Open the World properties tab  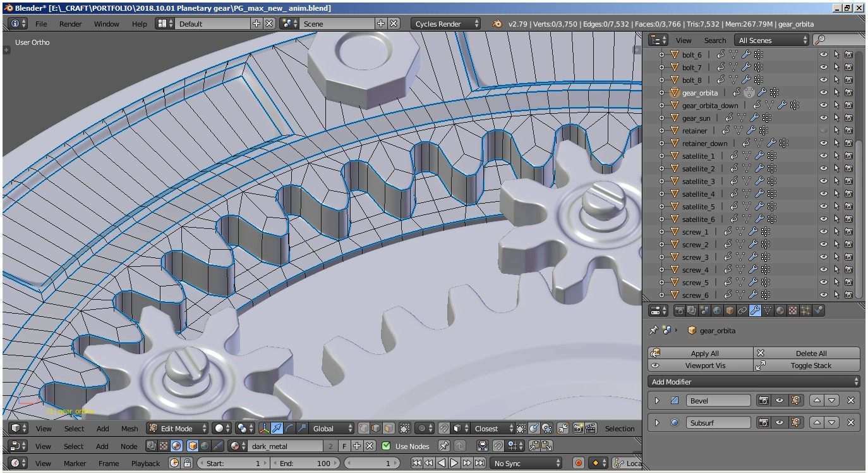pos(717,310)
